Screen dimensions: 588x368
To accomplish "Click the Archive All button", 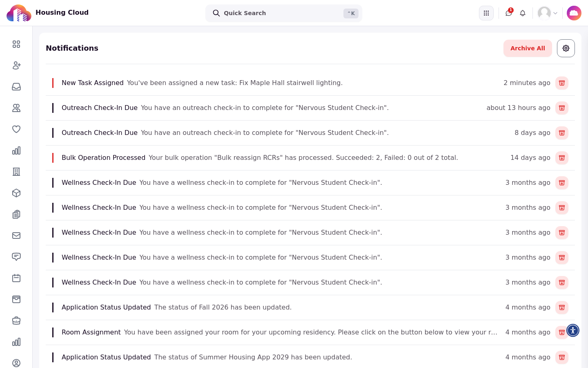I will tap(528, 48).
